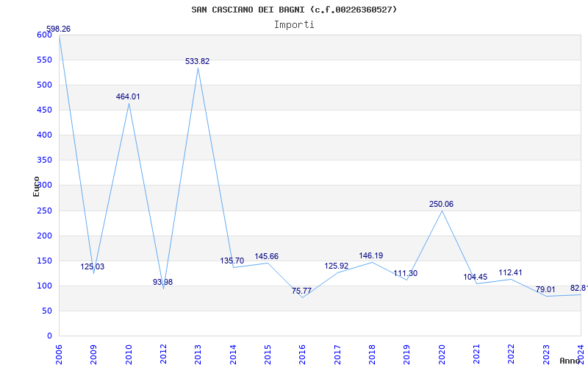Image resolution: width=588 pixels, height=368 pixels.
Task: Click the 79.01 value label
Action: [545, 289]
